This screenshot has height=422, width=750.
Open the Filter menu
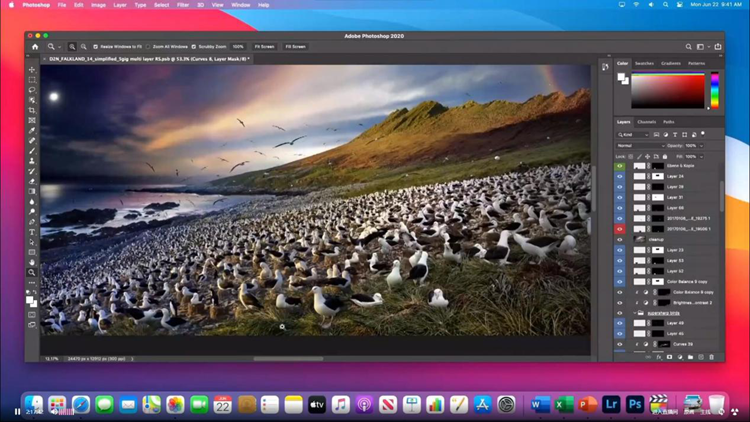(183, 5)
